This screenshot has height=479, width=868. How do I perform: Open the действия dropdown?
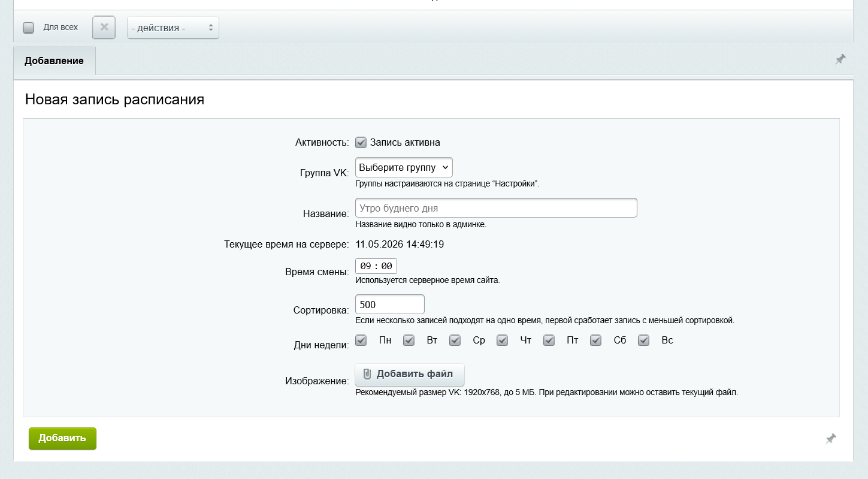coord(173,28)
